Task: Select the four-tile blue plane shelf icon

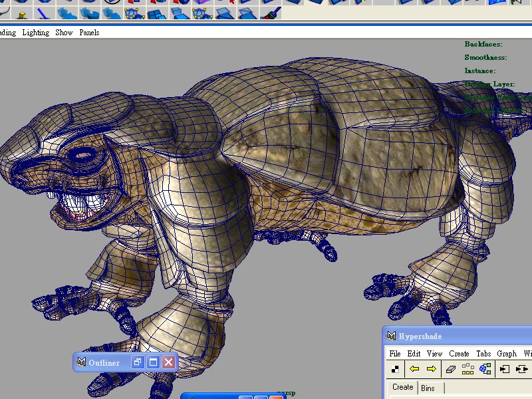Action: [157, 14]
